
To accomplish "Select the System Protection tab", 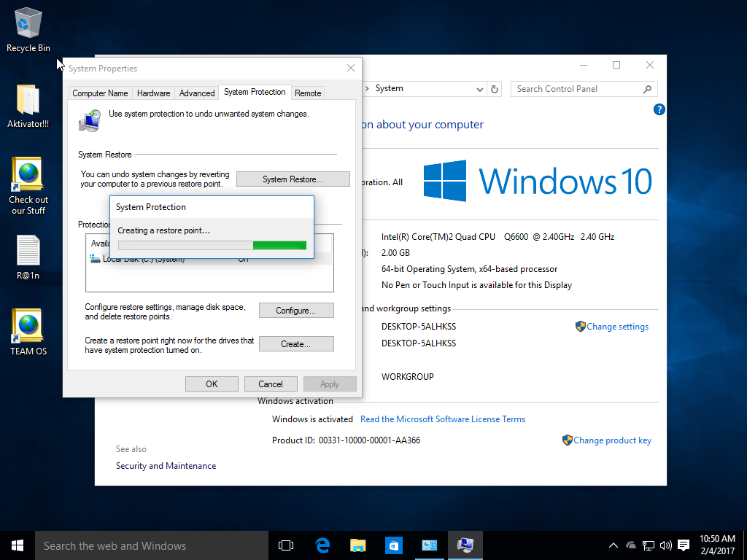I will tap(255, 92).
